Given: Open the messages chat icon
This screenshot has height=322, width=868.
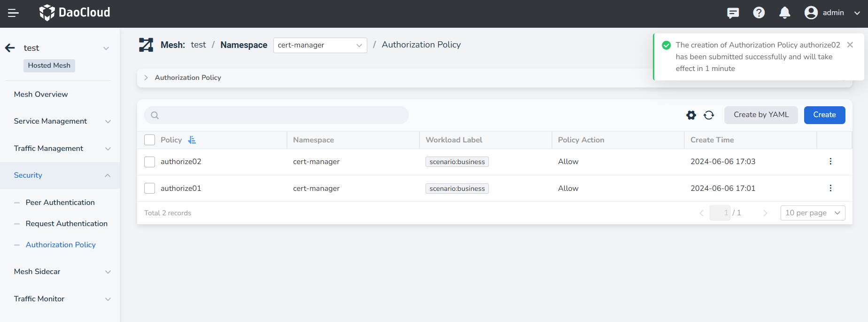Looking at the screenshot, I should click(733, 13).
